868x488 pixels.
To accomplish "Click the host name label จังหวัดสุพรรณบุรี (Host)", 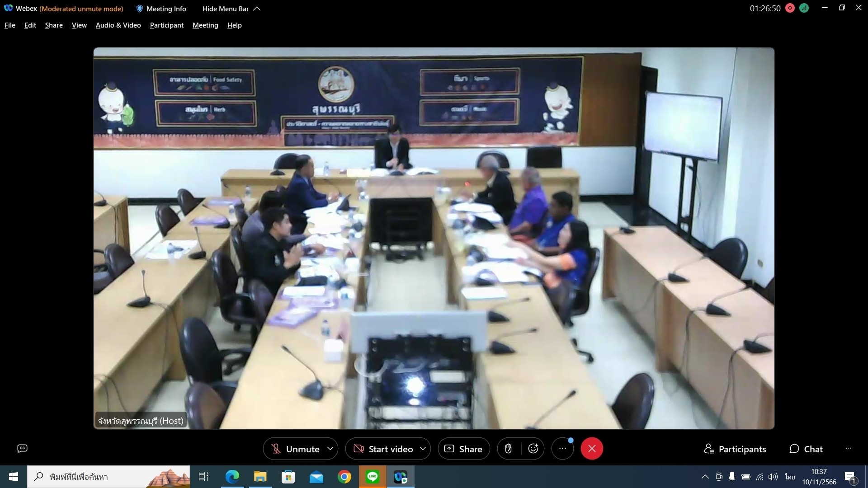I will [141, 421].
